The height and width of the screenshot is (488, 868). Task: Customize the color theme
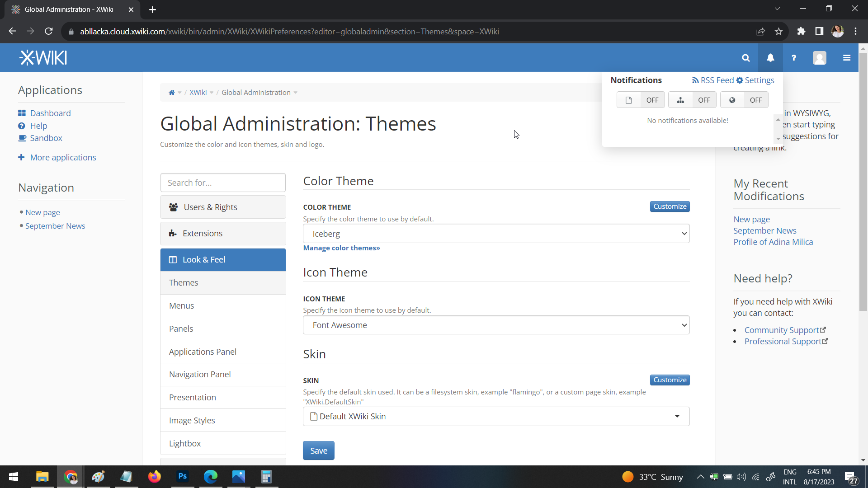[670, 206]
